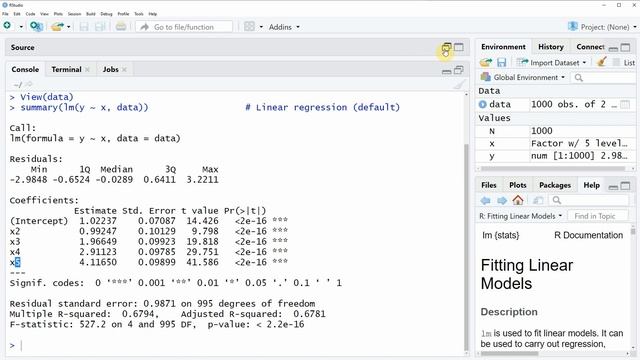Clear the console with the broom icon
The image size is (640, 360).
click(459, 84)
